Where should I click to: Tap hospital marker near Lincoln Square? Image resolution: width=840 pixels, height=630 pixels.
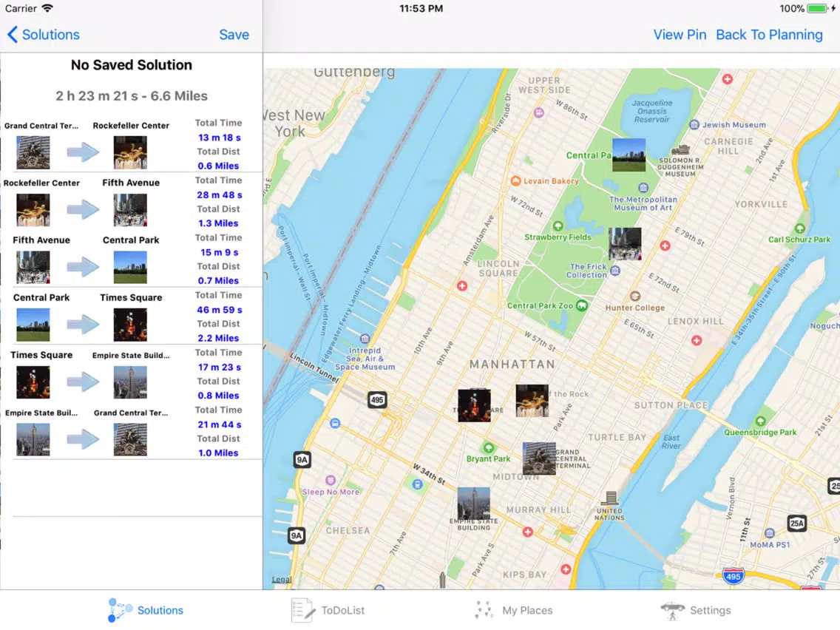click(x=462, y=286)
